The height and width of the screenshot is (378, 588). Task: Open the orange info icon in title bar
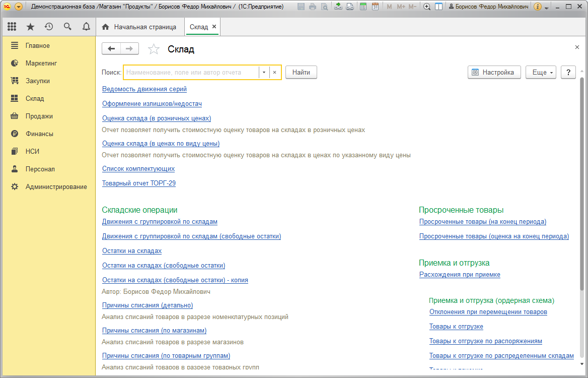tap(537, 7)
